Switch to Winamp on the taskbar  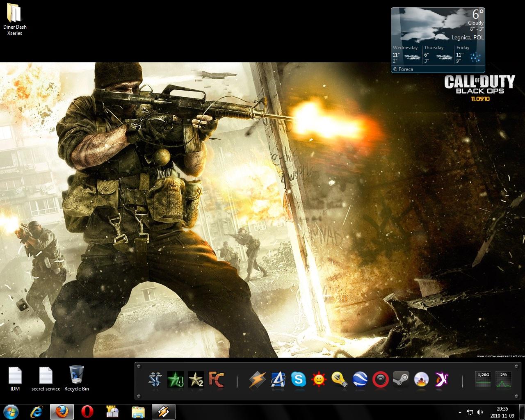[164, 411]
